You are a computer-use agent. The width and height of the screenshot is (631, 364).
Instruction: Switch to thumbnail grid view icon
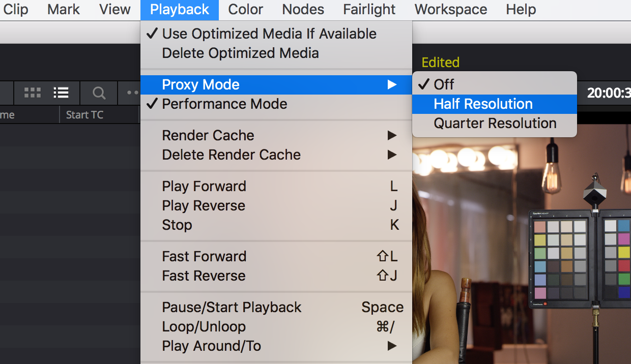[x=33, y=93]
